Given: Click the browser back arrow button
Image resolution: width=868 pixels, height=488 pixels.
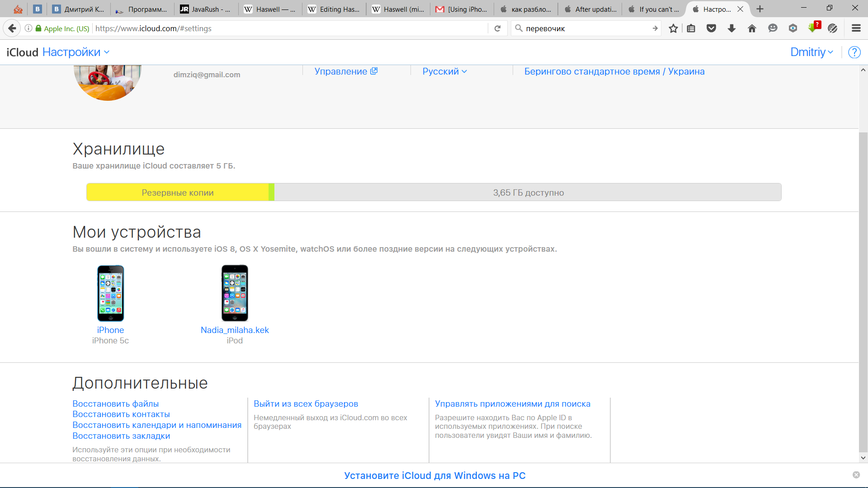Looking at the screenshot, I should [x=12, y=28].
